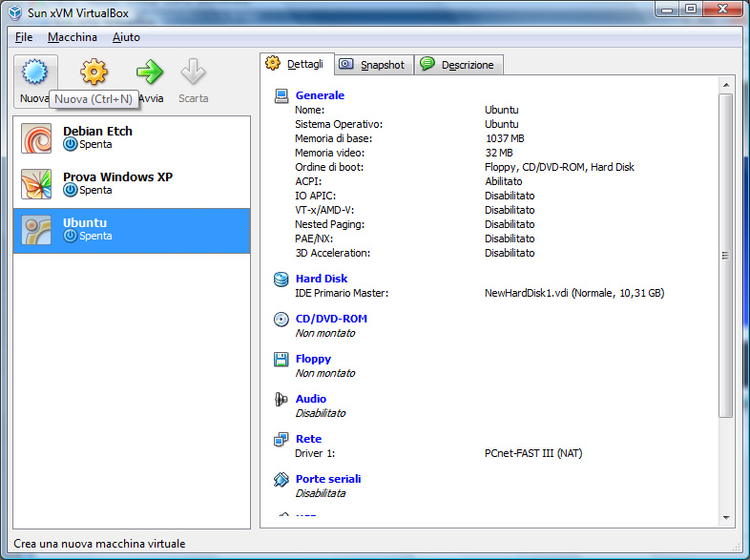Open the File menu

pos(24,37)
